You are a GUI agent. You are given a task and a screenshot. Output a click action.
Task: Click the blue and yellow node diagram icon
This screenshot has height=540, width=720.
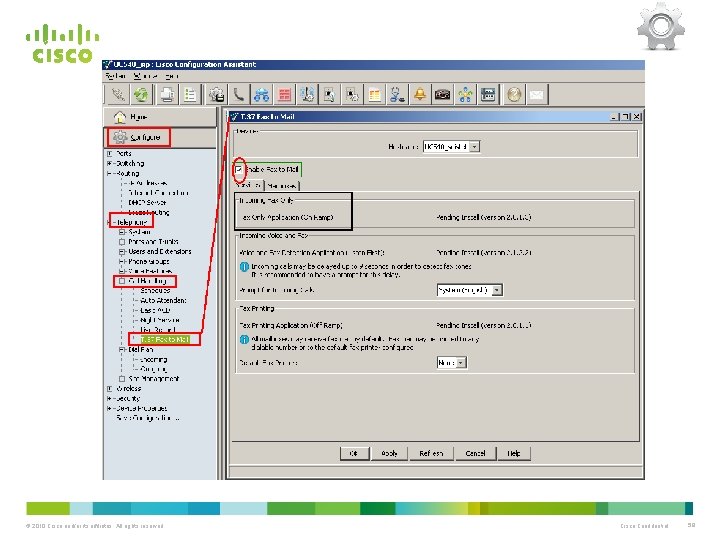click(x=465, y=95)
